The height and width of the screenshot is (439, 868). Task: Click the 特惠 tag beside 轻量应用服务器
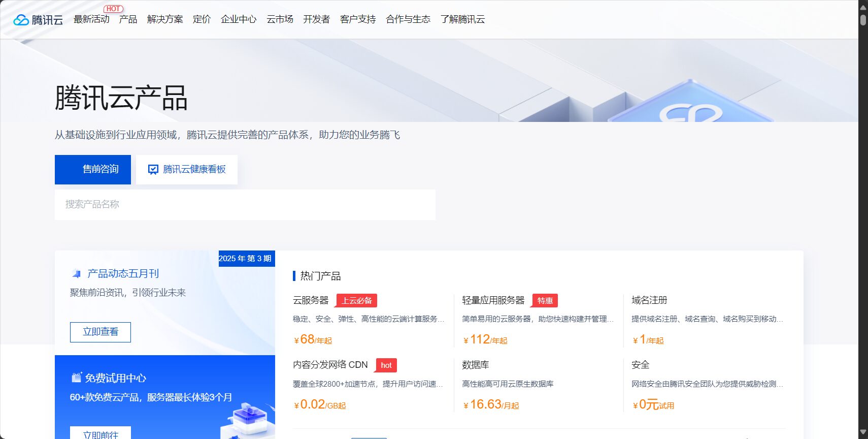coord(545,301)
